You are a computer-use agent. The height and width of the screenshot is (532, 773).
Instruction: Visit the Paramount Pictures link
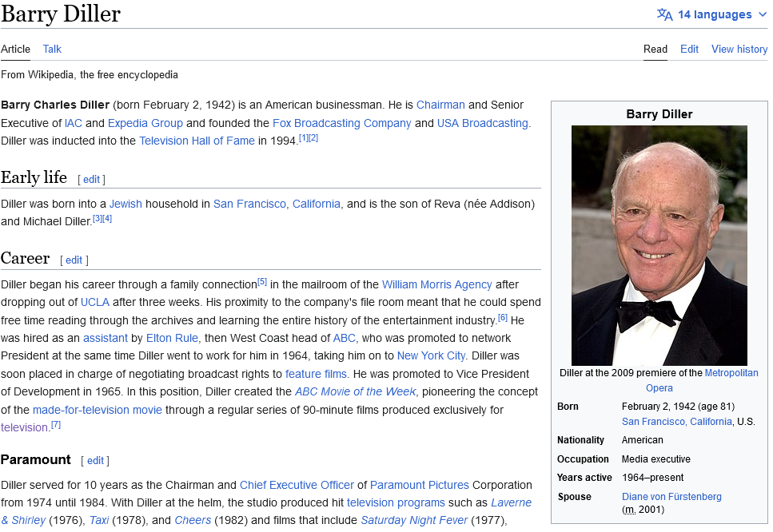coord(420,485)
